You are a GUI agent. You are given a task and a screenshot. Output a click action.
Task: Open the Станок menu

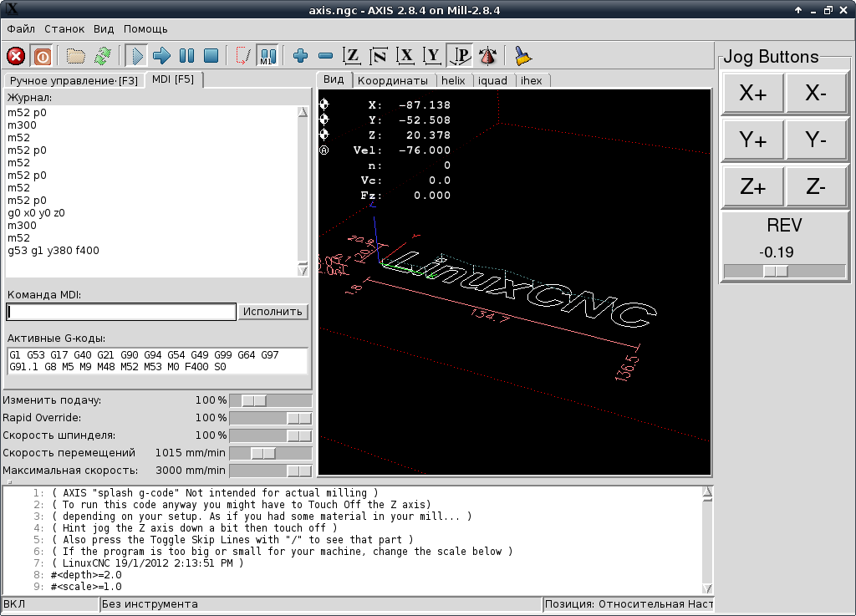click(64, 28)
